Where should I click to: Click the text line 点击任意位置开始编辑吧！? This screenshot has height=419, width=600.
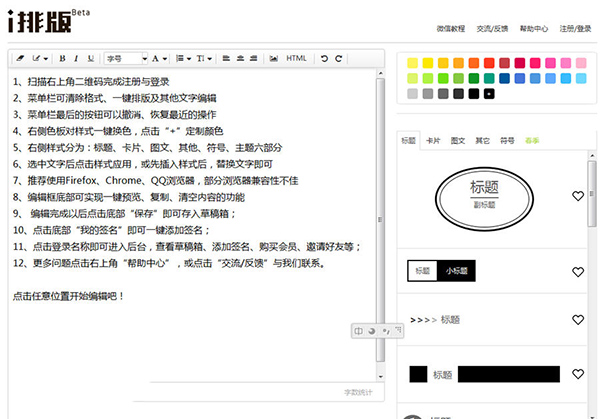(68, 296)
